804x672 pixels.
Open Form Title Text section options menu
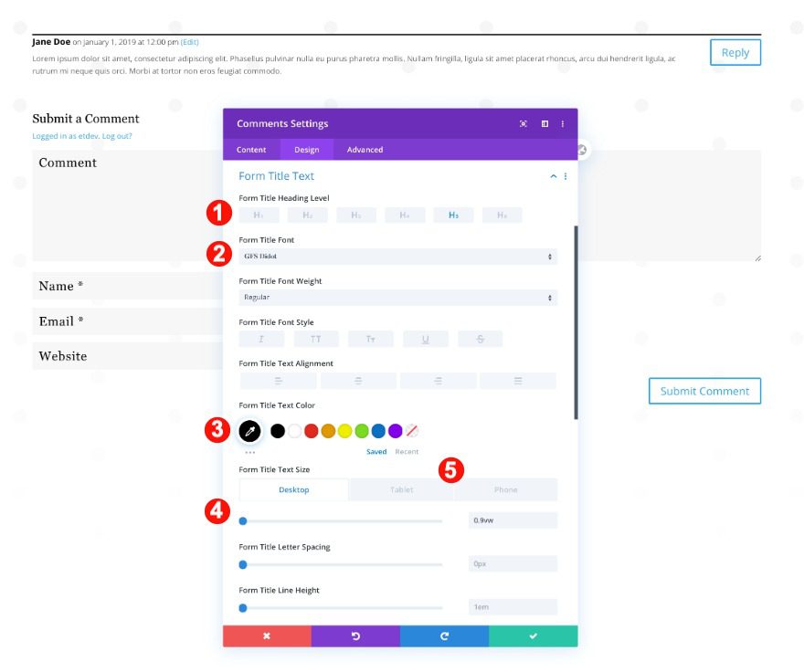point(566,176)
